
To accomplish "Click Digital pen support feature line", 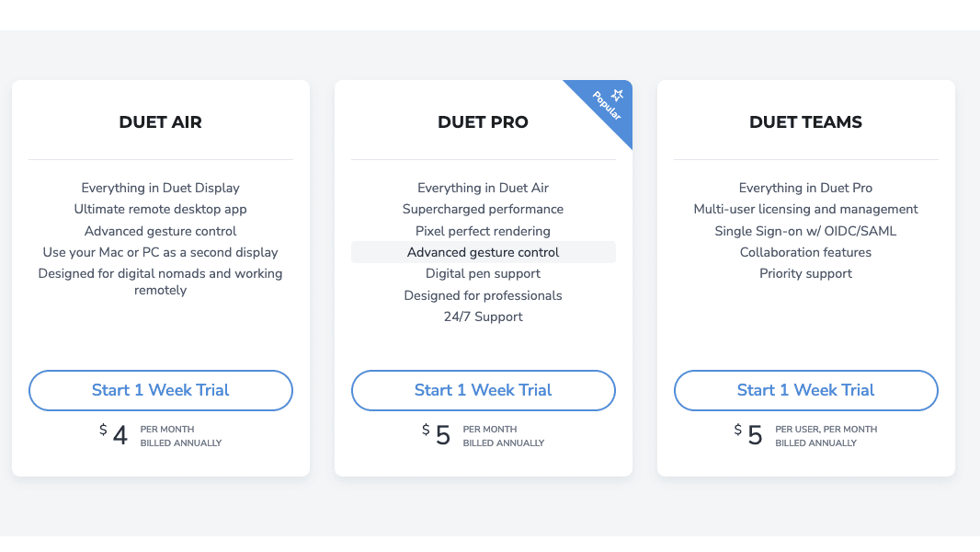I will pos(484,273).
